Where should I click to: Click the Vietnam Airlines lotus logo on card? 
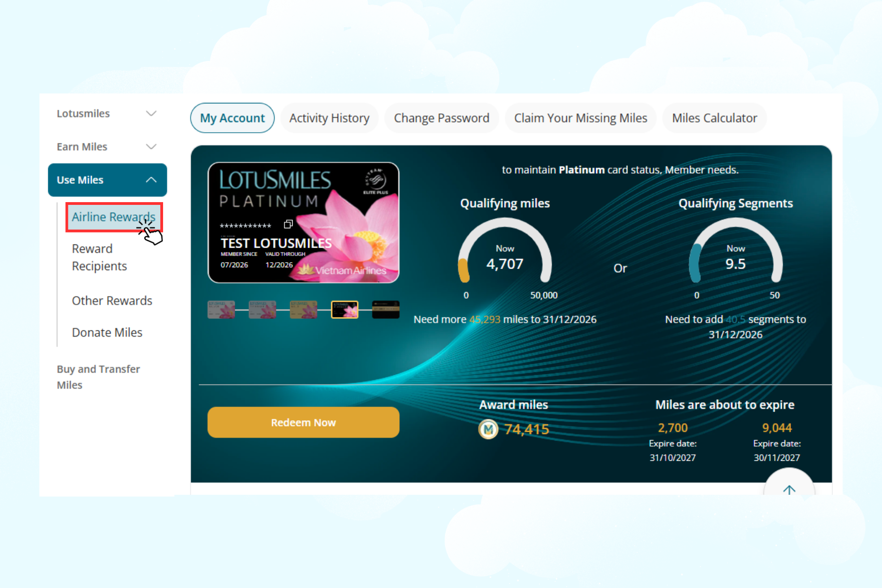(x=342, y=270)
